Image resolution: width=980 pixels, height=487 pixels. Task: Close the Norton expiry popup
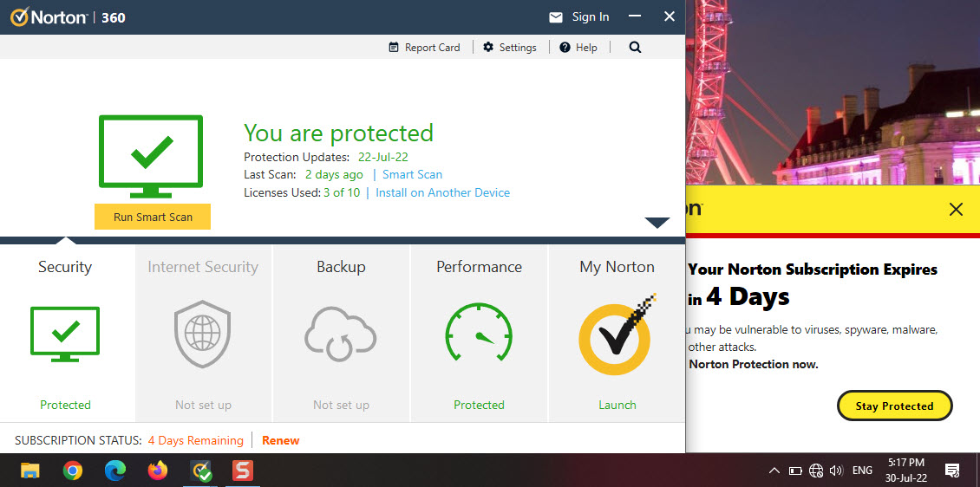coord(956,209)
